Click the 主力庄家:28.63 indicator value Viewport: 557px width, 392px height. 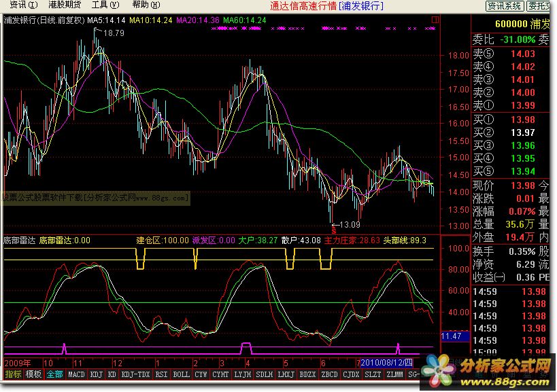point(352,240)
